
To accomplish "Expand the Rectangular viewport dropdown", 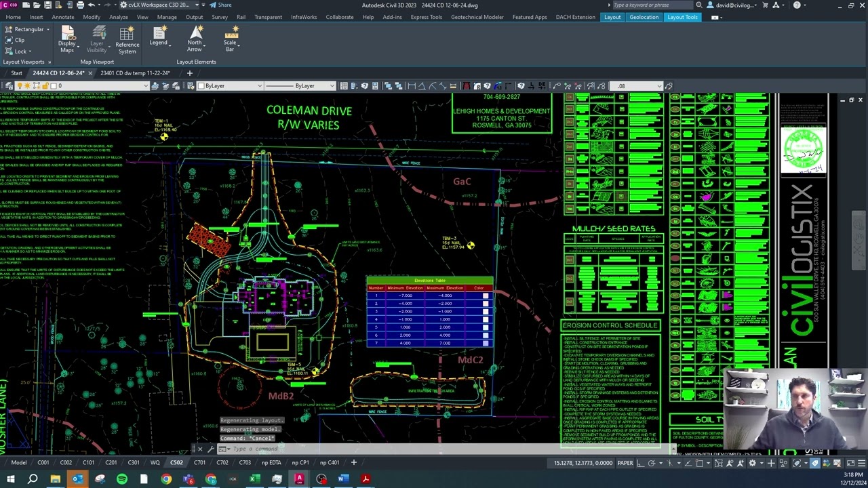I will 48,29.
